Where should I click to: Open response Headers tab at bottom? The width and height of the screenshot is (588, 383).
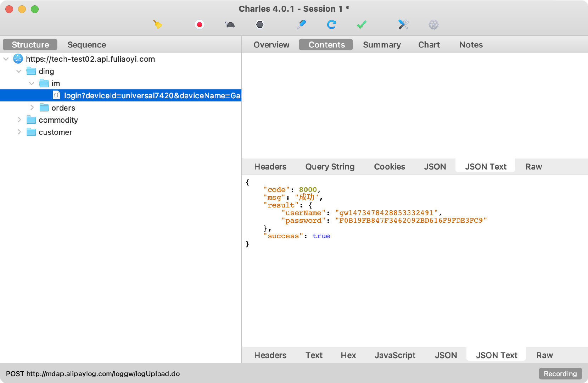pos(270,355)
